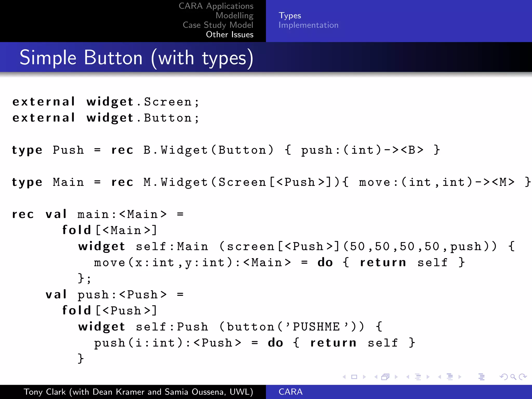Click the 'fold[<Main>]' line
Image resolution: width=532 pixels, height=399 pixels.
coord(109,230)
